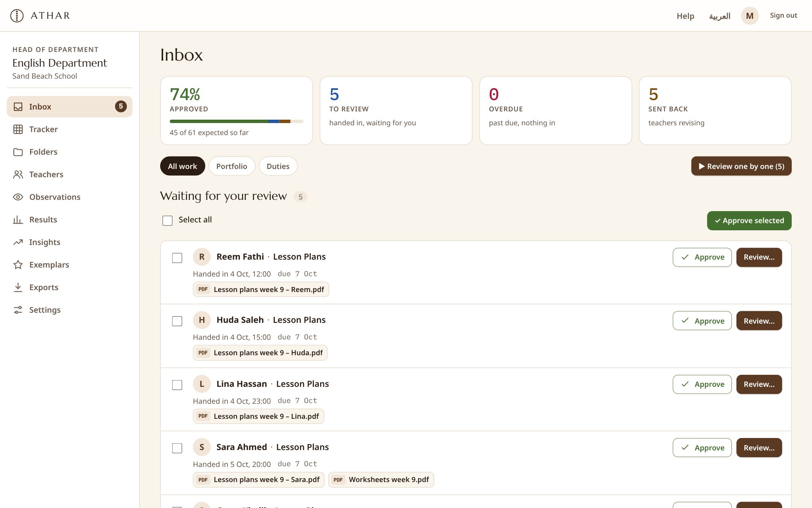Viewport: 812px width, 508px height.
Task: Open Folders via its folder icon
Action: (x=18, y=152)
